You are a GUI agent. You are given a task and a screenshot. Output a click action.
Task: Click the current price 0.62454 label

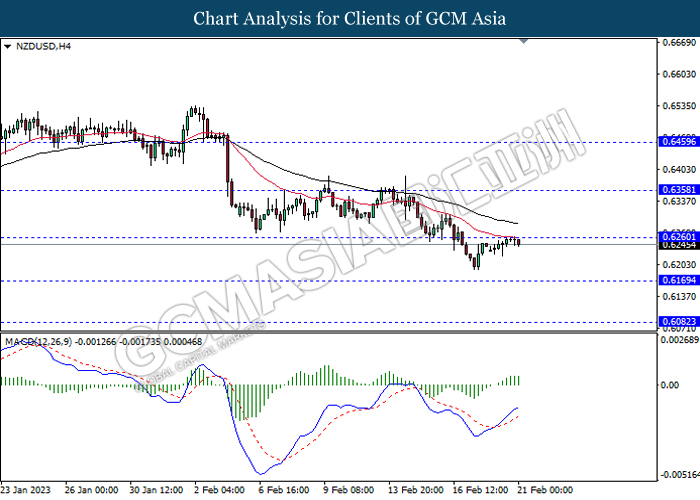pyautogui.click(x=679, y=245)
